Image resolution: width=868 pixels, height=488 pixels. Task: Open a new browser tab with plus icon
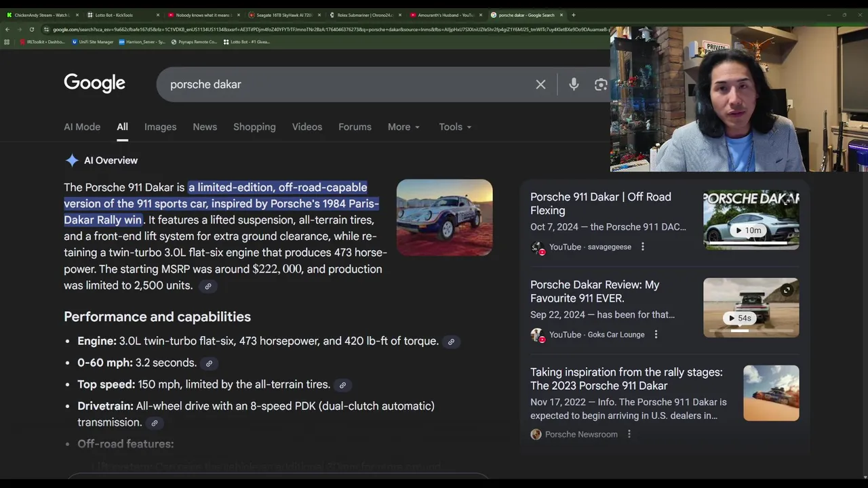point(573,15)
